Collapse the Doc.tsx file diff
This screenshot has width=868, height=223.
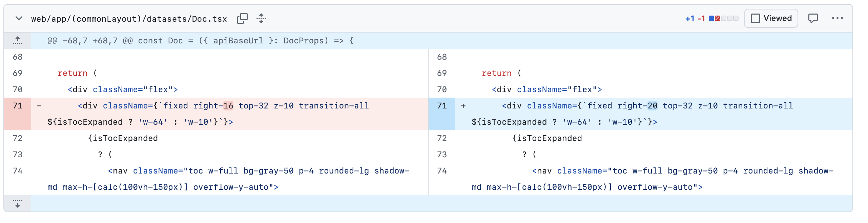[x=19, y=18]
